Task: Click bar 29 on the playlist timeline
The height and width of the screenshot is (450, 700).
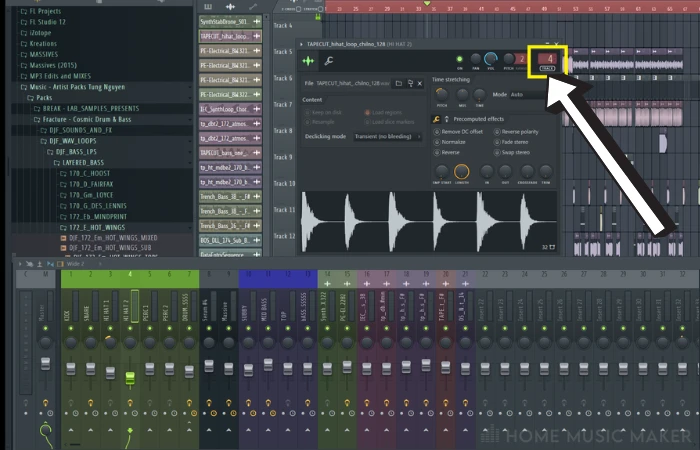Action: [x=387, y=9]
